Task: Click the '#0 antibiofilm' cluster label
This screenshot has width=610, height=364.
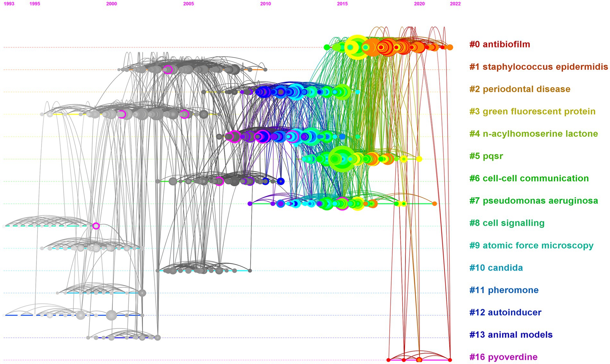Action: point(500,44)
